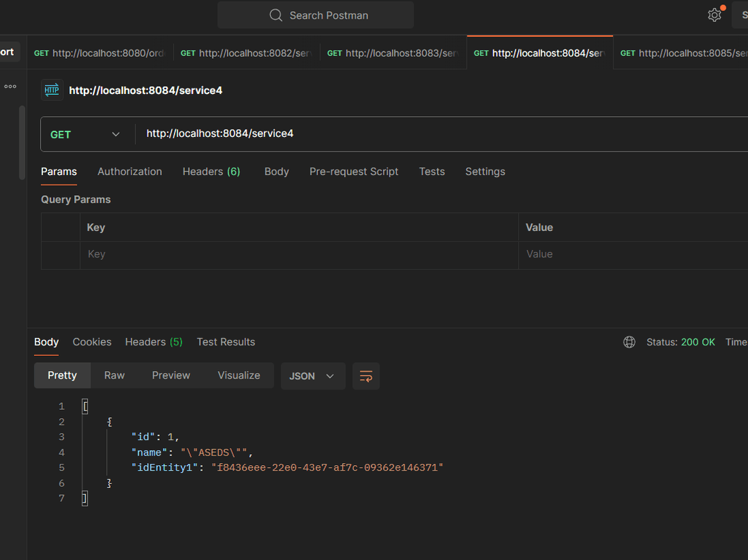This screenshot has width=748, height=560.
Task: Toggle the wrap lines icon in response
Action: click(x=366, y=376)
